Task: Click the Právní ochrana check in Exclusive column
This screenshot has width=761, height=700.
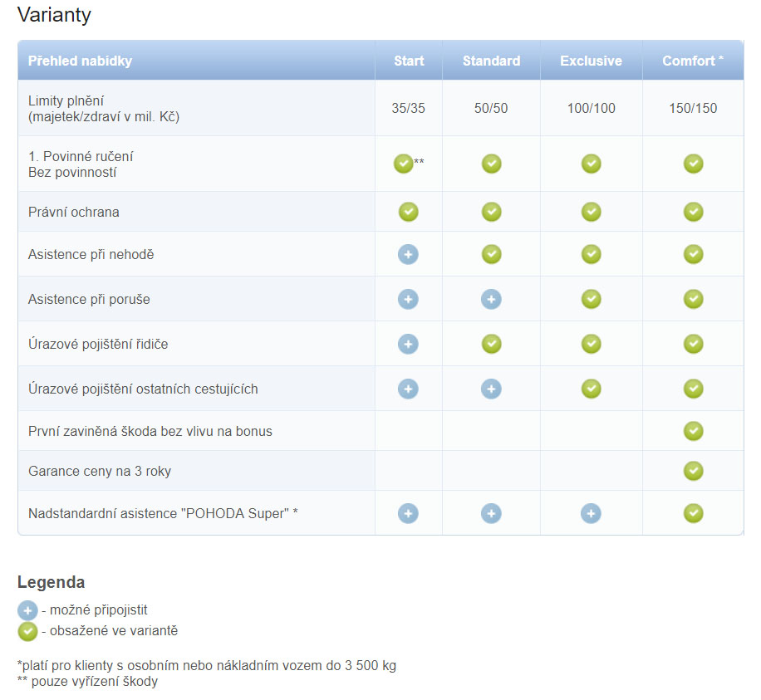Action: (x=592, y=212)
